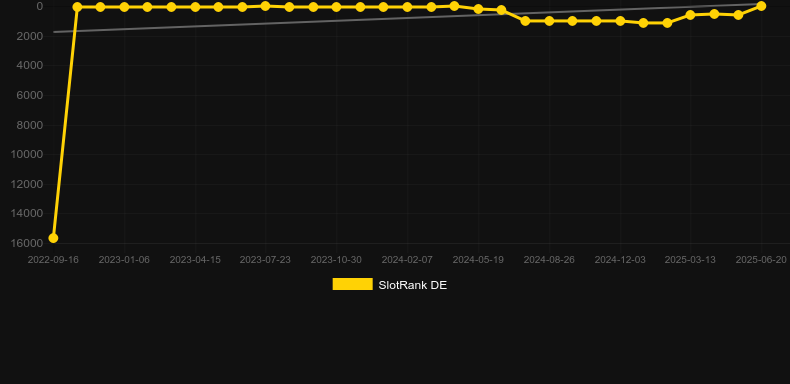
Task: Click the yellow SlotRank DE legend swatch
Action: pos(353,284)
